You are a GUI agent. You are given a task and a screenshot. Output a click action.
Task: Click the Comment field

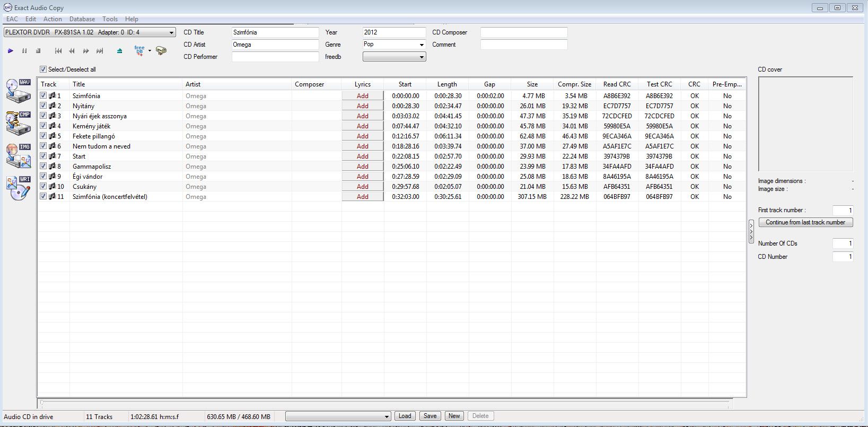[524, 45]
